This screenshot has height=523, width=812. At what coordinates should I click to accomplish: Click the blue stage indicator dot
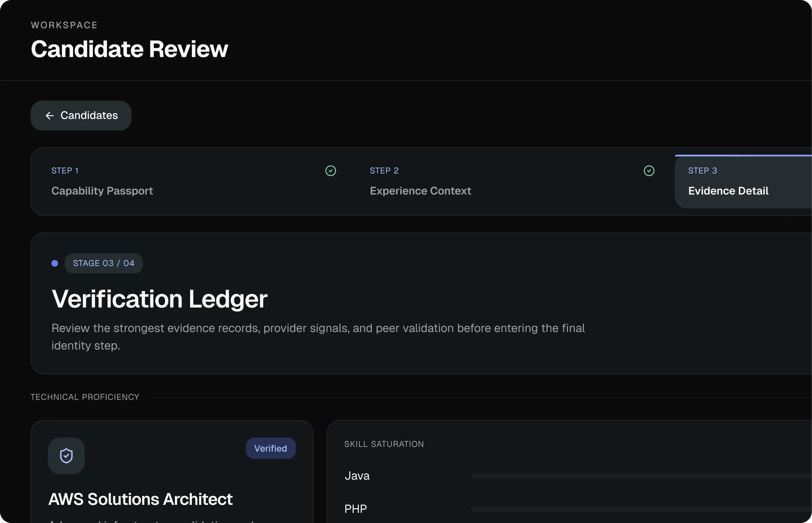(55, 263)
